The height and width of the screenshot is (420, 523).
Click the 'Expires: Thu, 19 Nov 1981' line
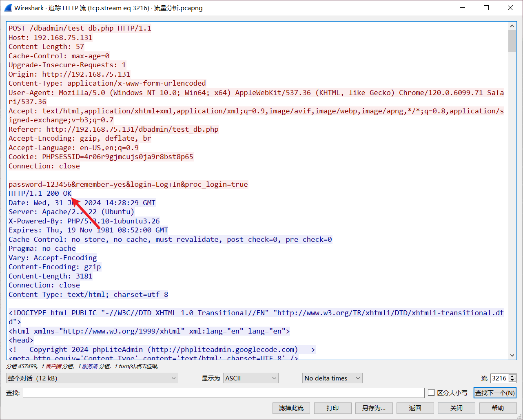(88, 230)
